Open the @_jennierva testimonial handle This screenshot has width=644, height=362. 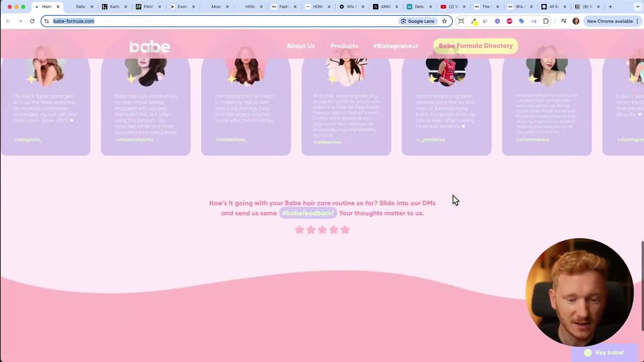coord(430,139)
